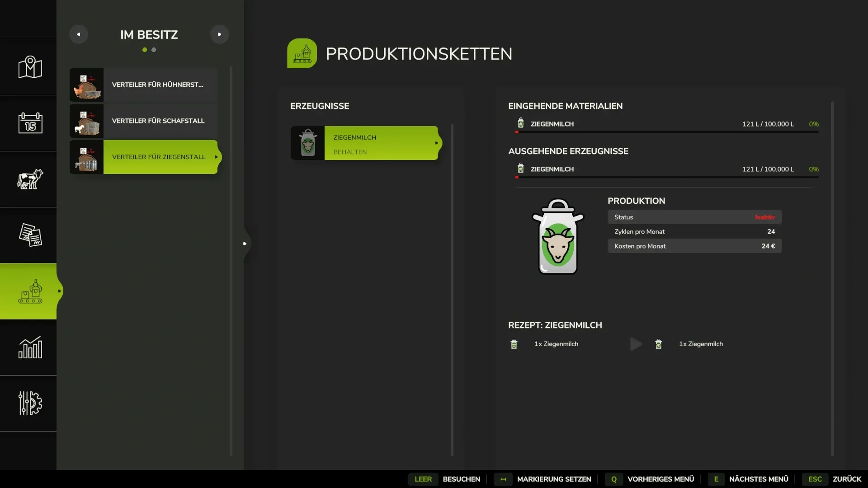This screenshot has width=868, height=488.
Task: Select the production chains sidebar icon
Action: pos(30,291)
